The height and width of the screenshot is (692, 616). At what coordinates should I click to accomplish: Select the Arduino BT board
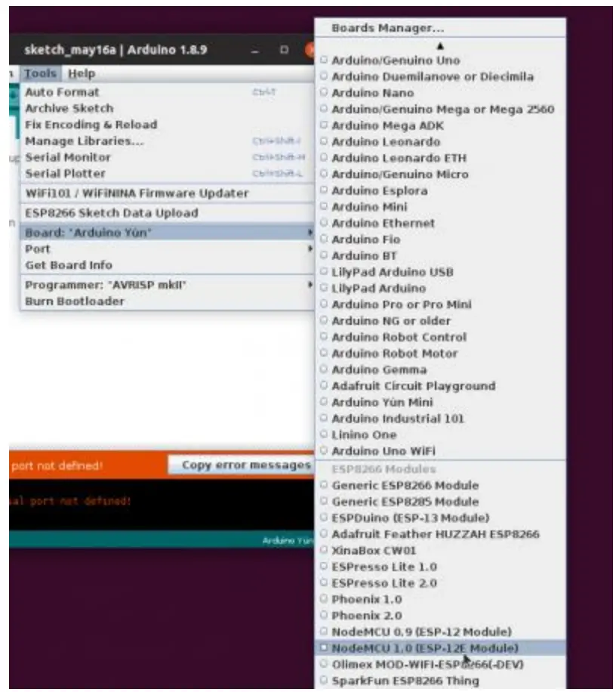point(440,255)
